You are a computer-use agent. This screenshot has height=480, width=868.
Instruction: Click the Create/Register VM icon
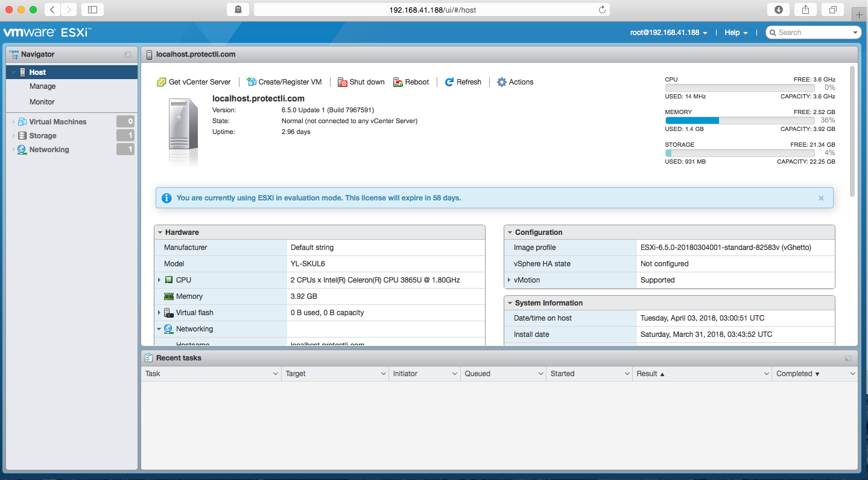coord(252,82)
